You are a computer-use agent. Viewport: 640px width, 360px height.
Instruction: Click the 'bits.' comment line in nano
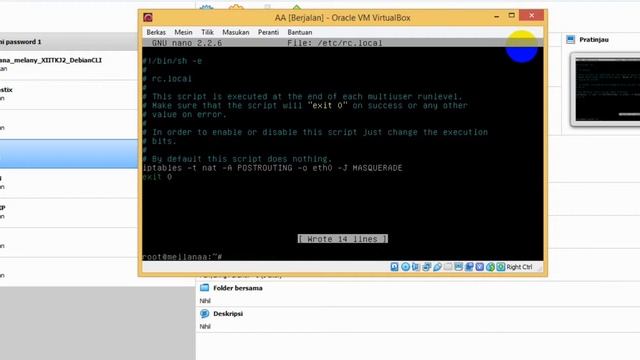160,141
